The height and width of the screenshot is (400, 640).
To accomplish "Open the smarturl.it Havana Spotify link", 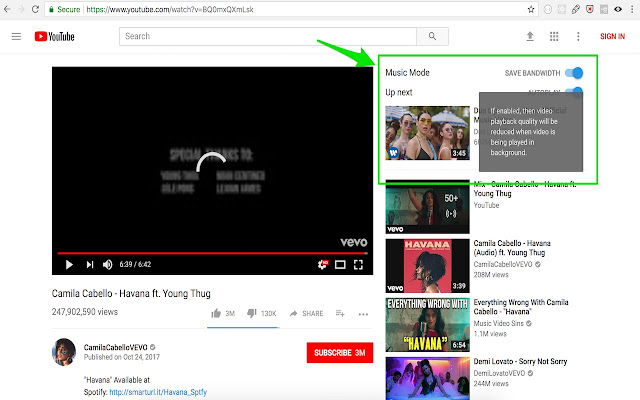I will click(x=158, y=392).
